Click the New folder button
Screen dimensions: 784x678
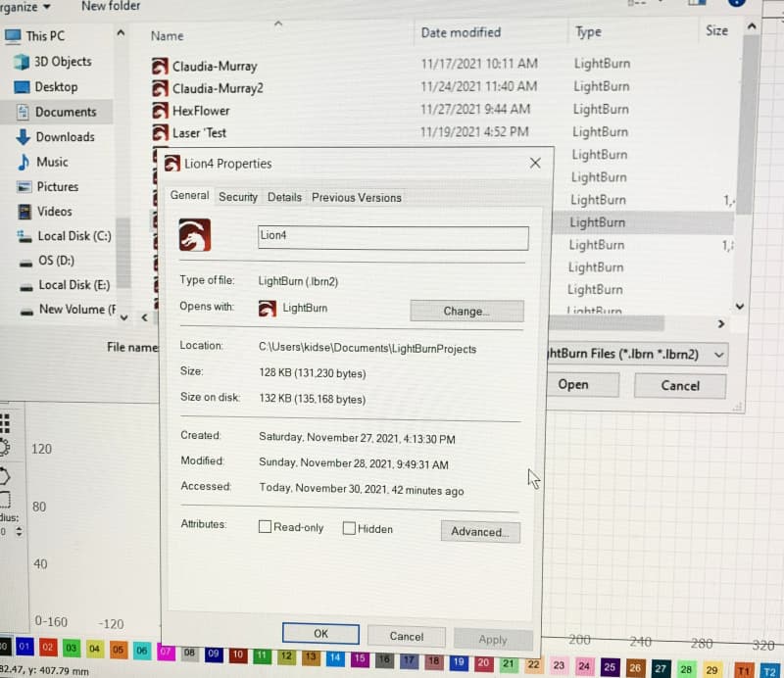coord(111,6)
